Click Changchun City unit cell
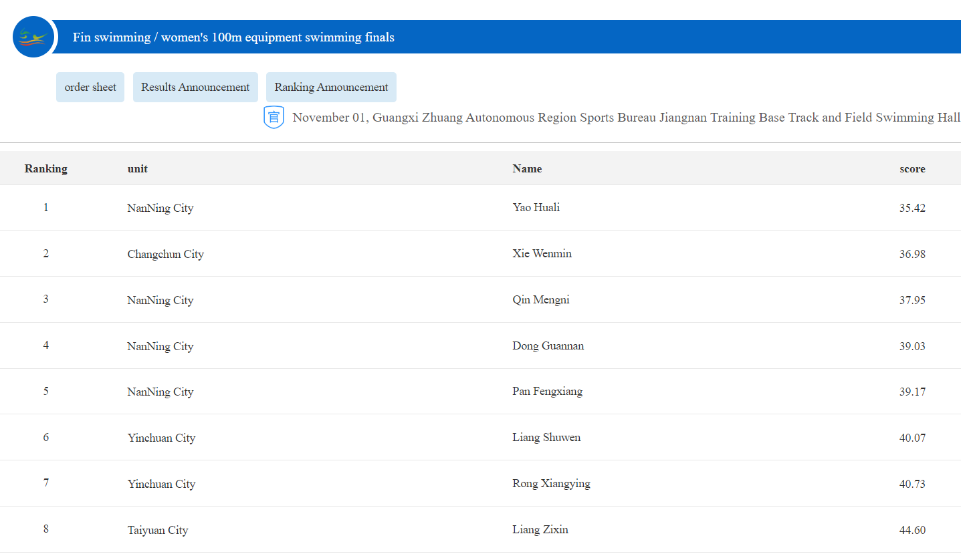 (166, 255)
